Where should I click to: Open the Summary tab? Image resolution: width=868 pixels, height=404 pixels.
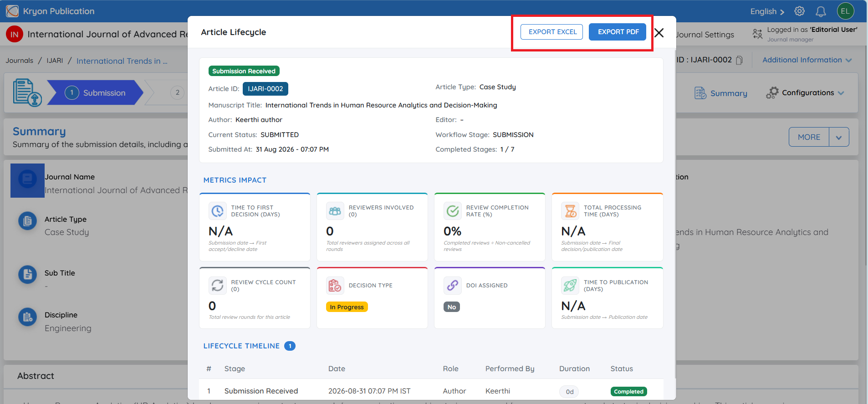coord(720,93)
